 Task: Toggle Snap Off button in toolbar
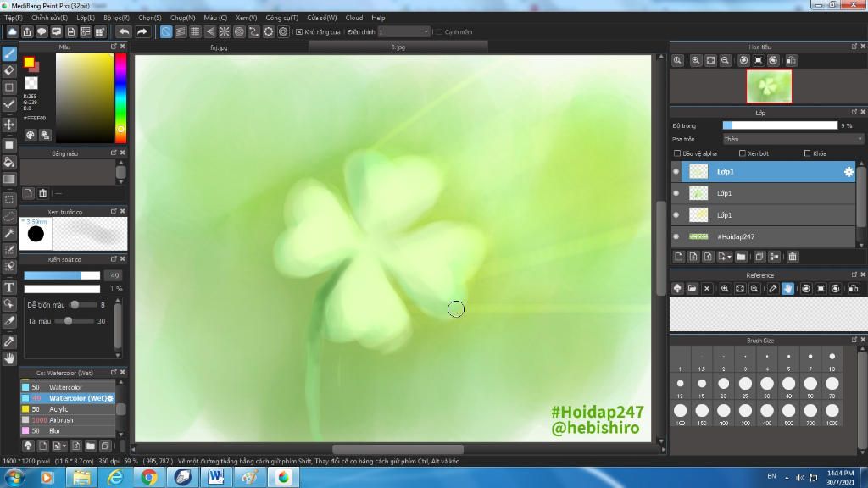point(166,31)
